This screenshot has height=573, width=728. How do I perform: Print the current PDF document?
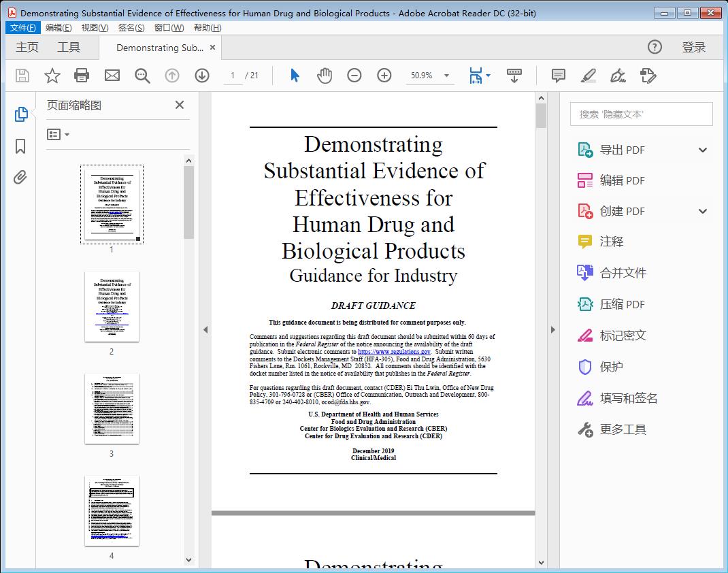[x=82, y=76]
